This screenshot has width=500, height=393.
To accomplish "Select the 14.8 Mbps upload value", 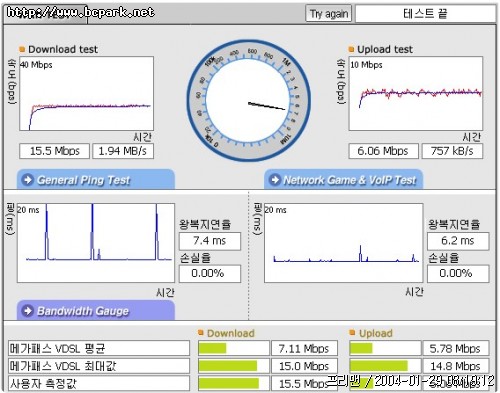I will pos(456,366).
